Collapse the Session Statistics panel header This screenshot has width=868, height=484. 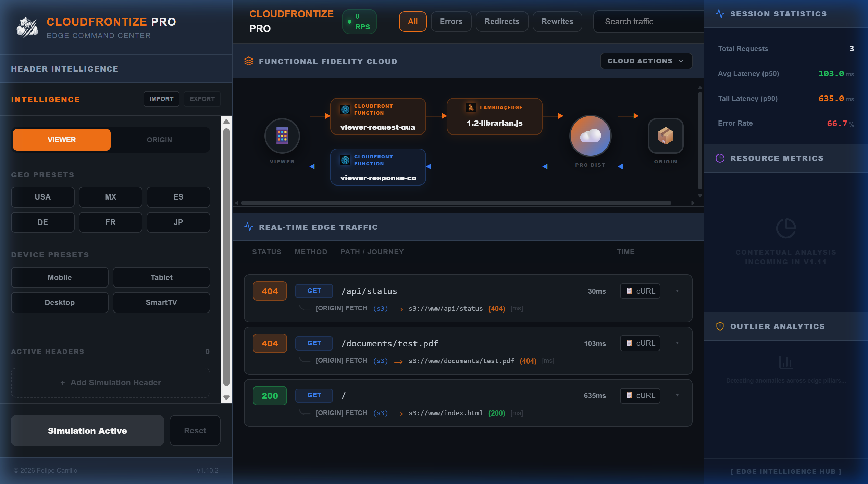(x=786, y=14)
